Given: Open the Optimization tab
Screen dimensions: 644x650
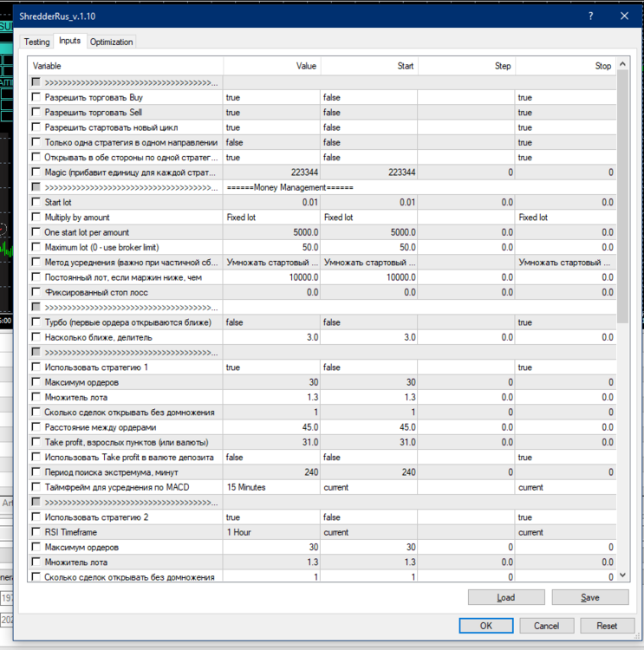Looking at the screenshot, I should tap(111, 42).
